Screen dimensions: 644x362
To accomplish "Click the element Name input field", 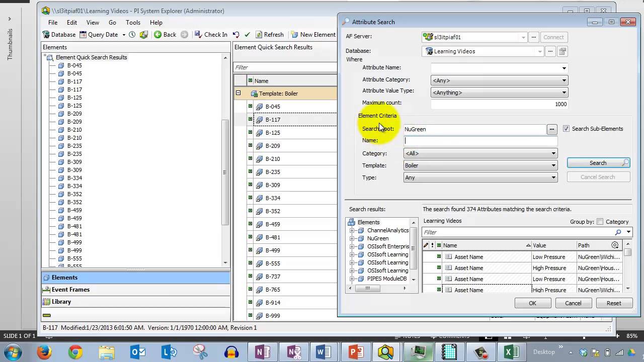I will pyautogui.click(x=480, y=141).
